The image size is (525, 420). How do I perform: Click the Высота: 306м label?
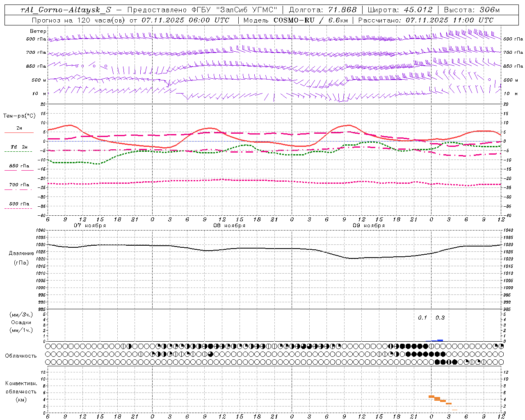tap(472, 10)
